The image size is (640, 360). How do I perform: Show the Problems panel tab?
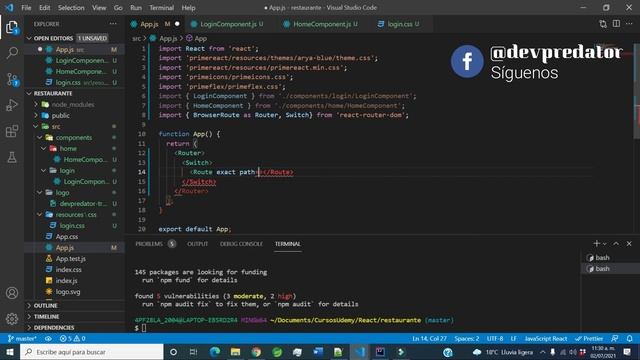tap(156, 244)
